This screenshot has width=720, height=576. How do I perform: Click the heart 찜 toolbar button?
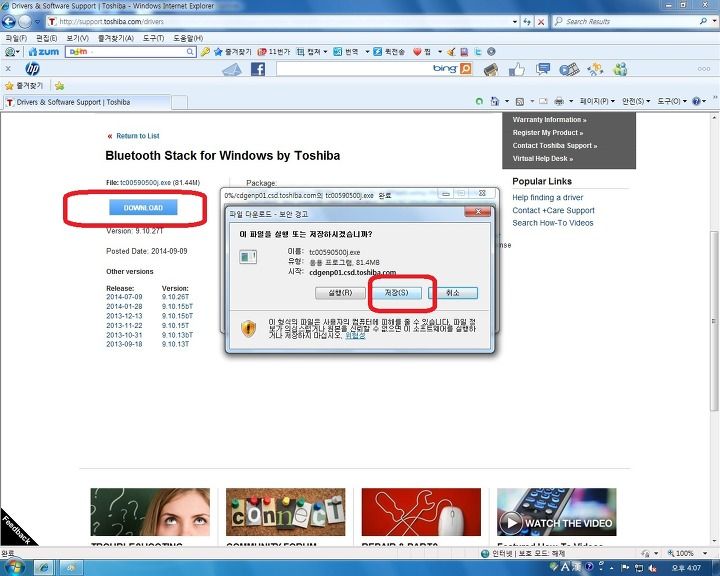tap(422, 52)
